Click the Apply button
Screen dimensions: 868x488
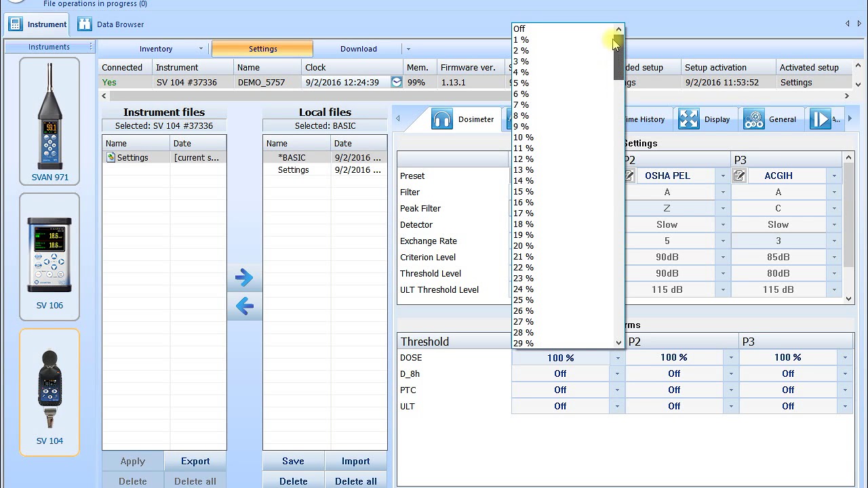point(133,462)
